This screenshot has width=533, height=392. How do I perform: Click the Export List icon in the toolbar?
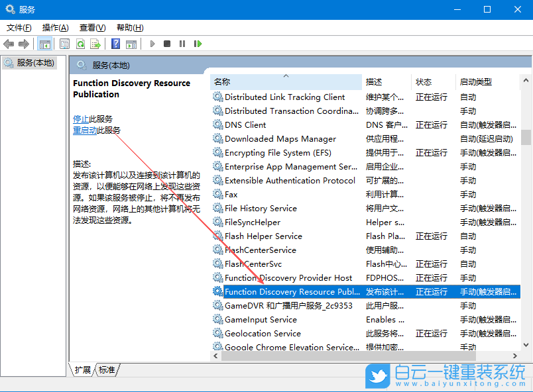pyautogui.click(x=95, y=44)
